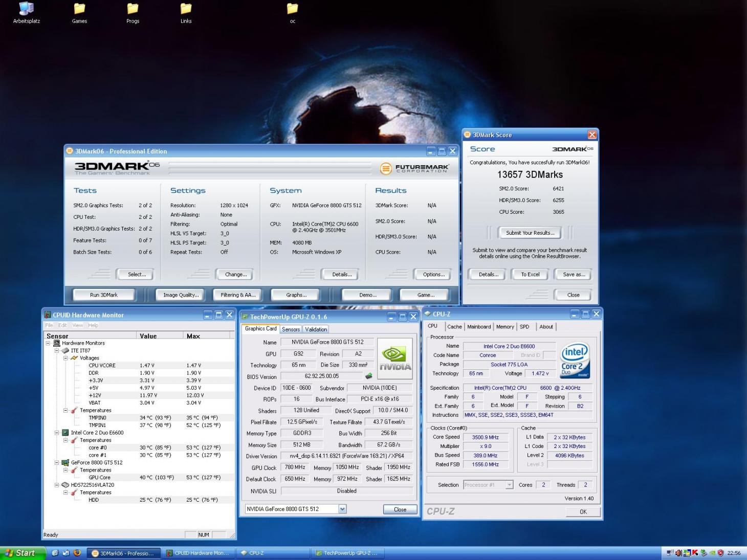
Task: Select the oc folder icon
Action: (x=292, y=9)
